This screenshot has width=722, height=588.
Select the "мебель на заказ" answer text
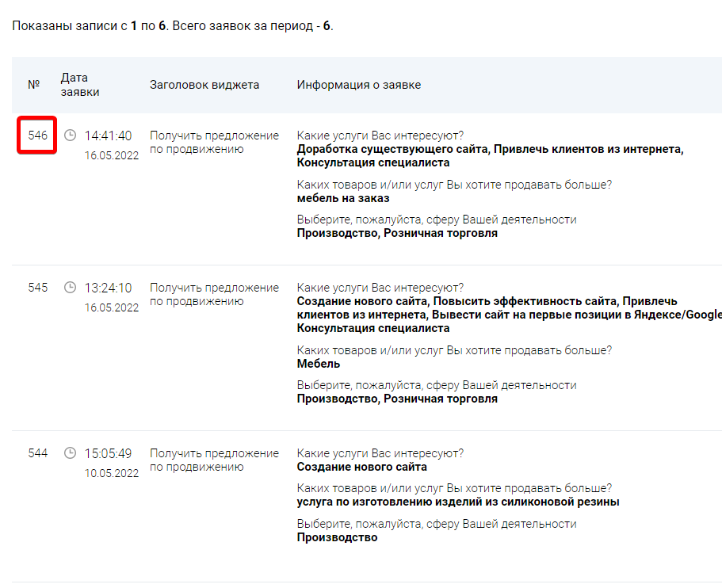click(x=343, y=198)
